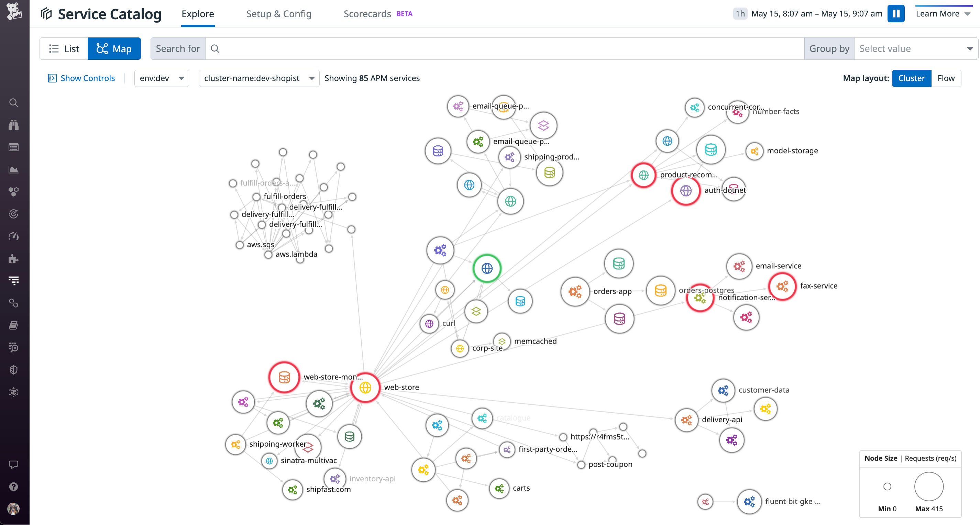The height and width of the screenshot is (525, 980).
Task: Open the help question-mark icon at sidebar bottom
Action: coord(14,486)
